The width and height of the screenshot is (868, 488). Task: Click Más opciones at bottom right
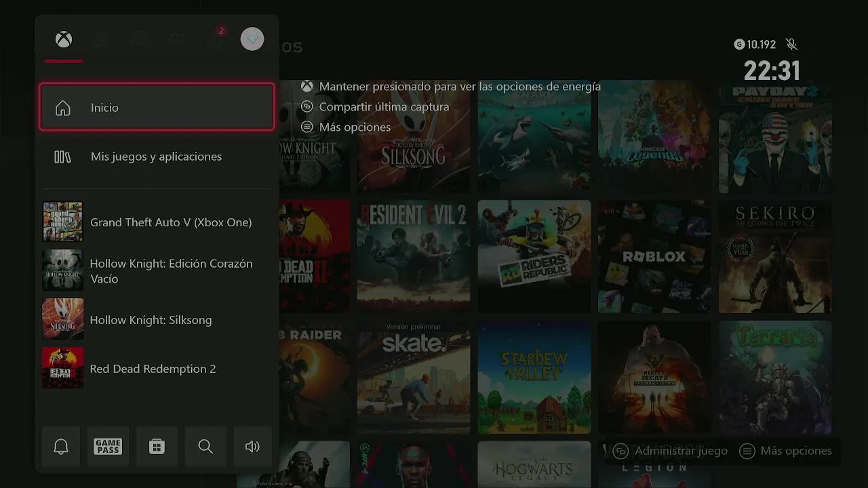click(786, 451)
